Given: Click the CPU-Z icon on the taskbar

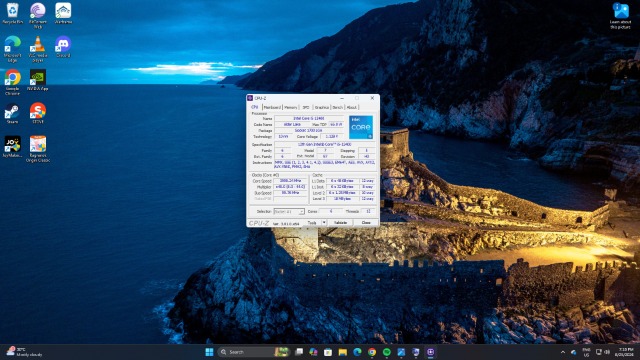Looking at the screenshot, I should [431, 352].
